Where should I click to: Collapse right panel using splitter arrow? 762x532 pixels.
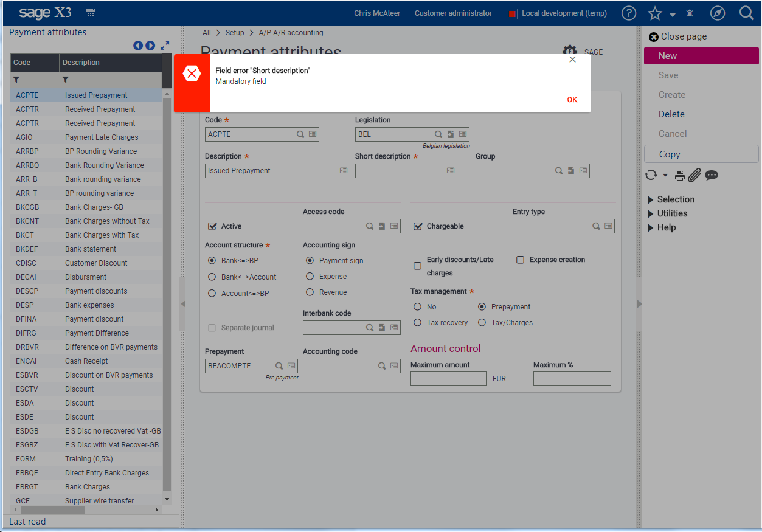[x=639, y=304]
